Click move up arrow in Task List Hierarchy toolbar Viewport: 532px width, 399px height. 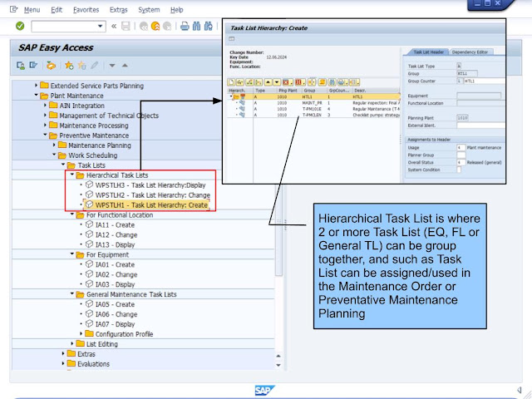(268, 82)
